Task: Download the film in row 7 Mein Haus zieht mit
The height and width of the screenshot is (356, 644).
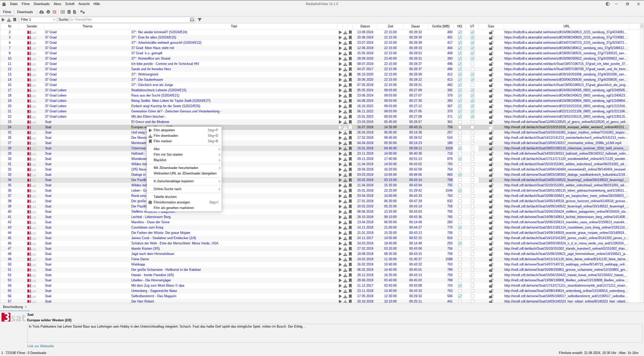Action: [x=345, y=48]
